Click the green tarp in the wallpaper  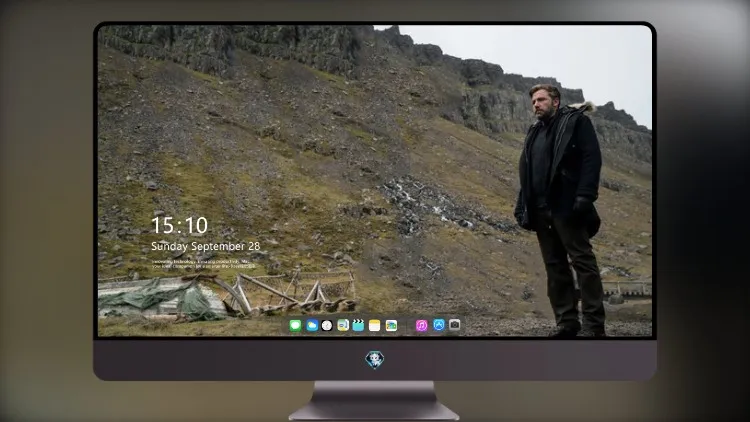(x=160, y=299)
